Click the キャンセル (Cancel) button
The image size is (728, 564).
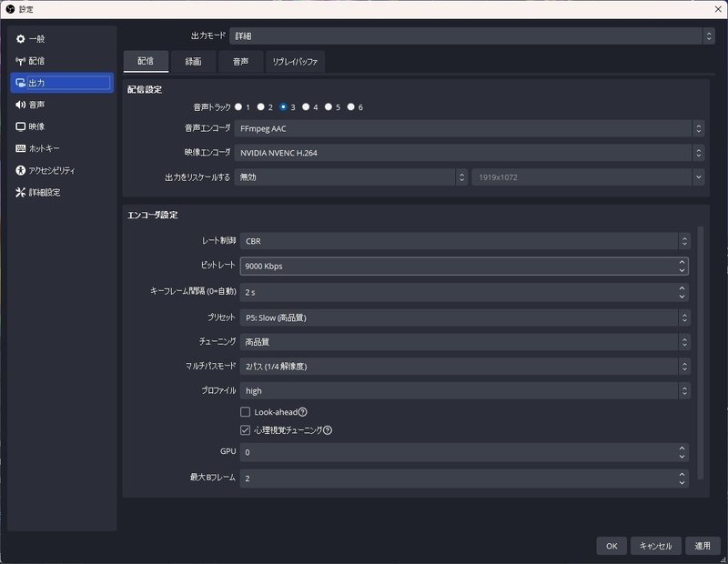click(x=655, y=546)
